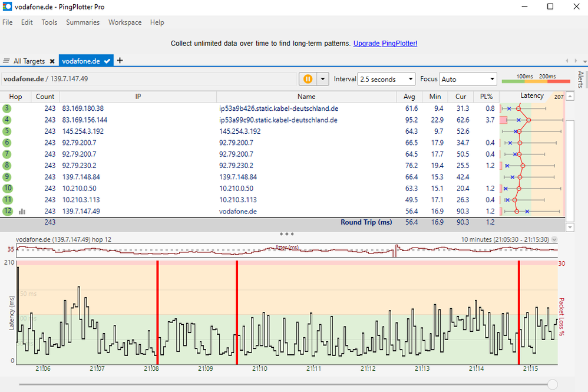This screenshot has width=588, height=392.
Task: Add a new target tab with plus icon
Action: pyautogui.click(x=120, y=60)
